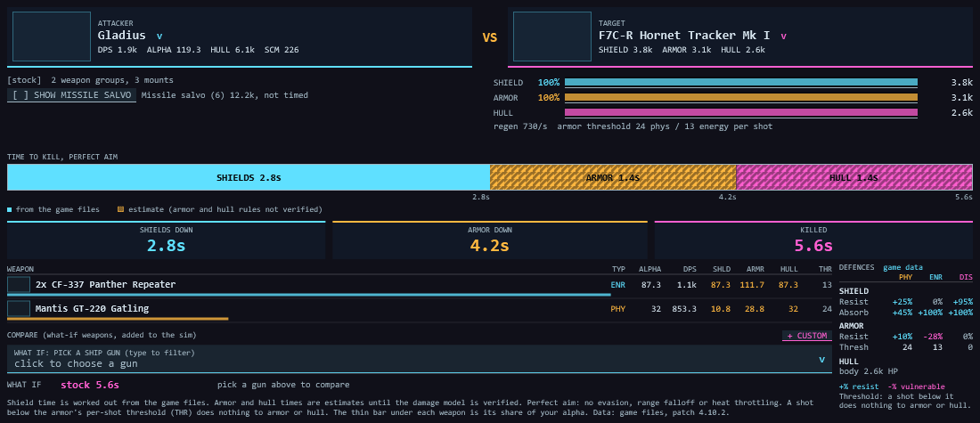Click the + CUSTOM button
Image resolution: width=980 pixels, height=423 pixels.
point(807,336)
